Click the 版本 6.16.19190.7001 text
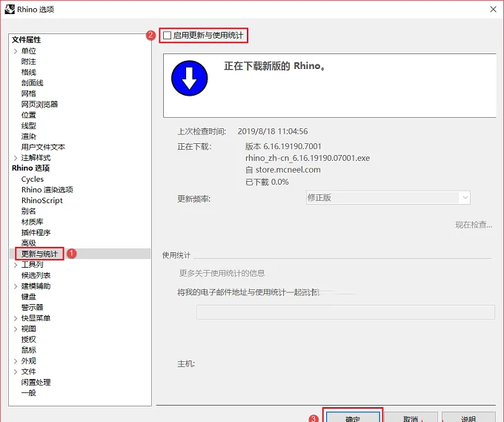Viewport: 504px width, 422px height. 283,146
